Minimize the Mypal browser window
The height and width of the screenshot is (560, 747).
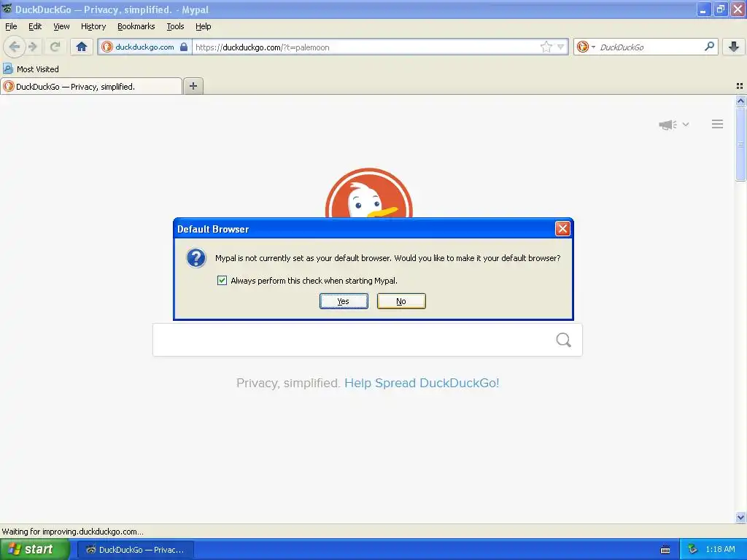703,9
